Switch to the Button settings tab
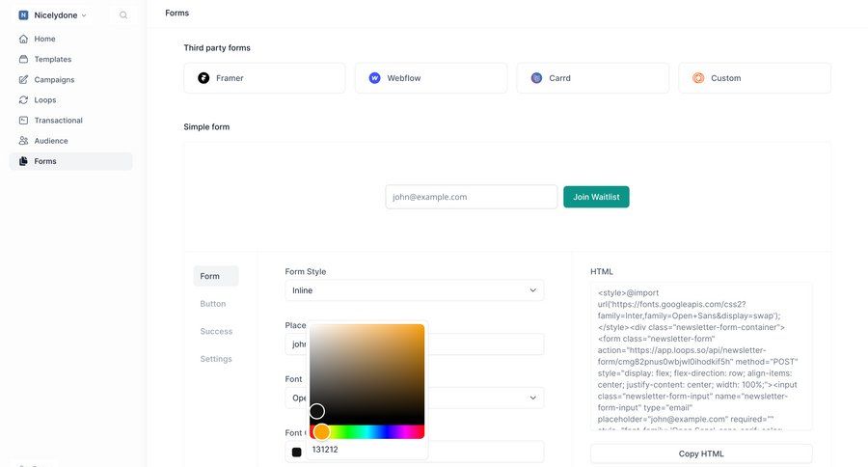The width and height of the screenshot is (868, 467). tap(213, 304)
